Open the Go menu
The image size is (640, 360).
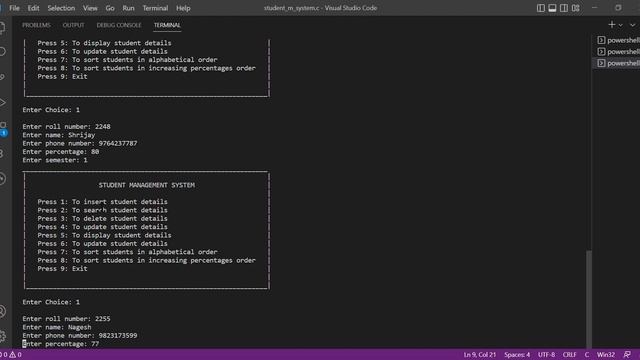pyautogui.click(x=110, y=8)
